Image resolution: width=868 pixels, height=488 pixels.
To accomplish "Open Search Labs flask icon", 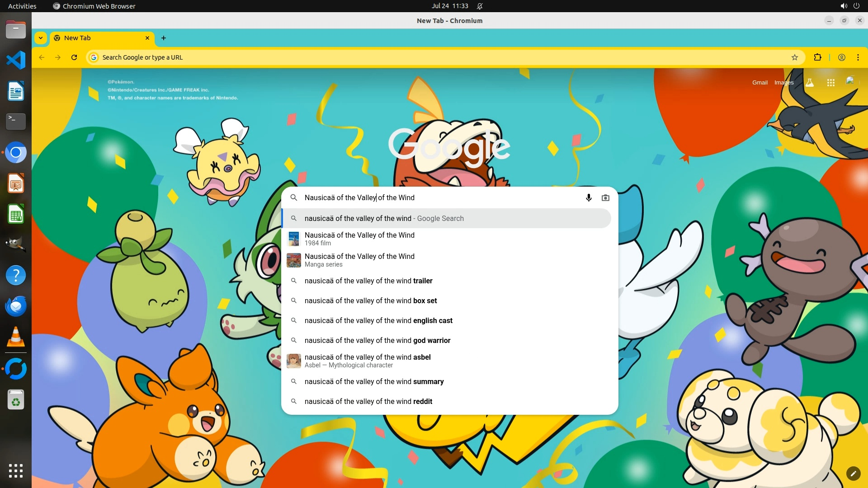I will point(810,83).
